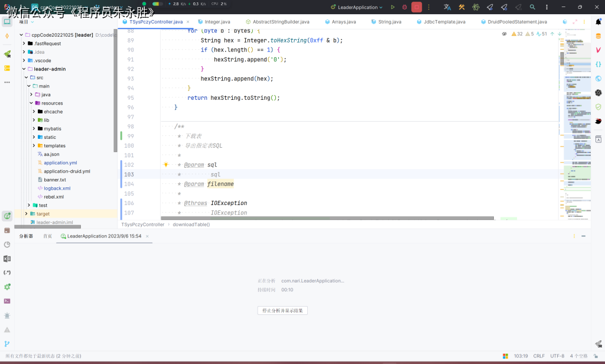Expand the mybatis folder
This screenshot has height=364, width=605.
34,129
